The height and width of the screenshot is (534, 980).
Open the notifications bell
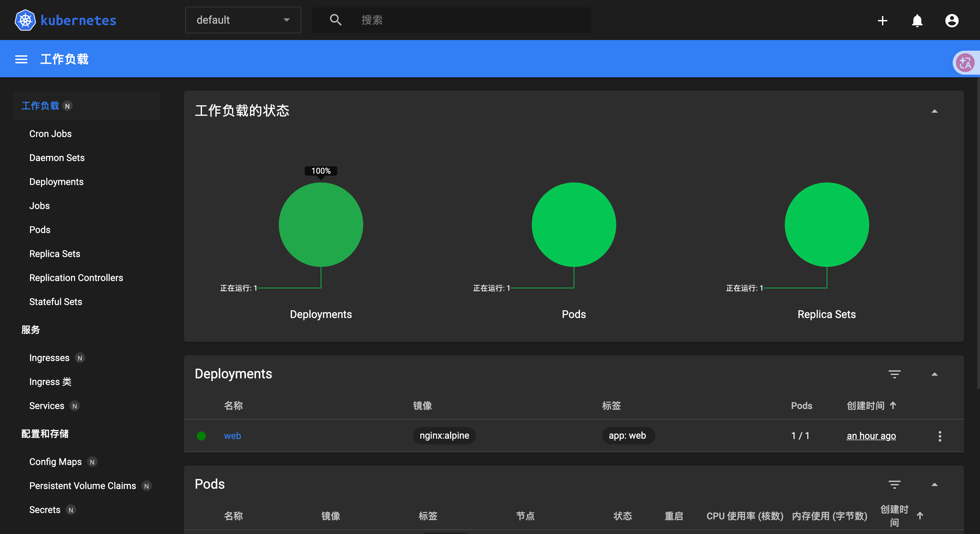click(917, 21)
